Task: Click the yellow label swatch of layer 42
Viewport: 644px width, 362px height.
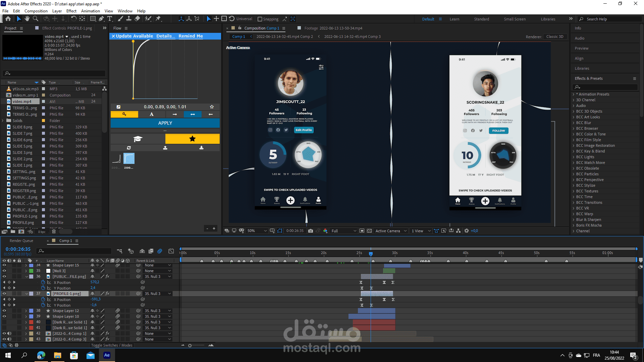Action: tap(31, 334)
